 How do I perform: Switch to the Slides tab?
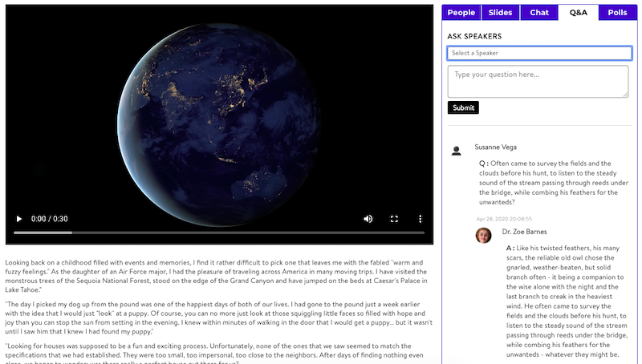coord(500,12)
